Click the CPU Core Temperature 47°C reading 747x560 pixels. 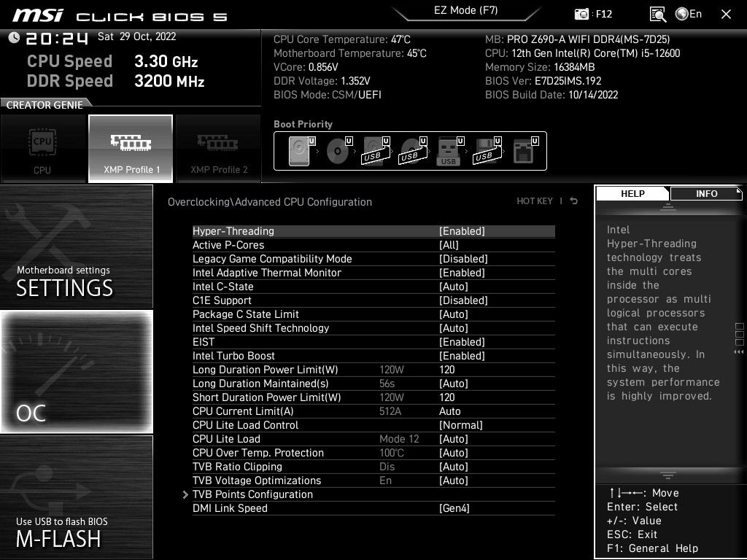pyautogui.click(x=342, y=39)
